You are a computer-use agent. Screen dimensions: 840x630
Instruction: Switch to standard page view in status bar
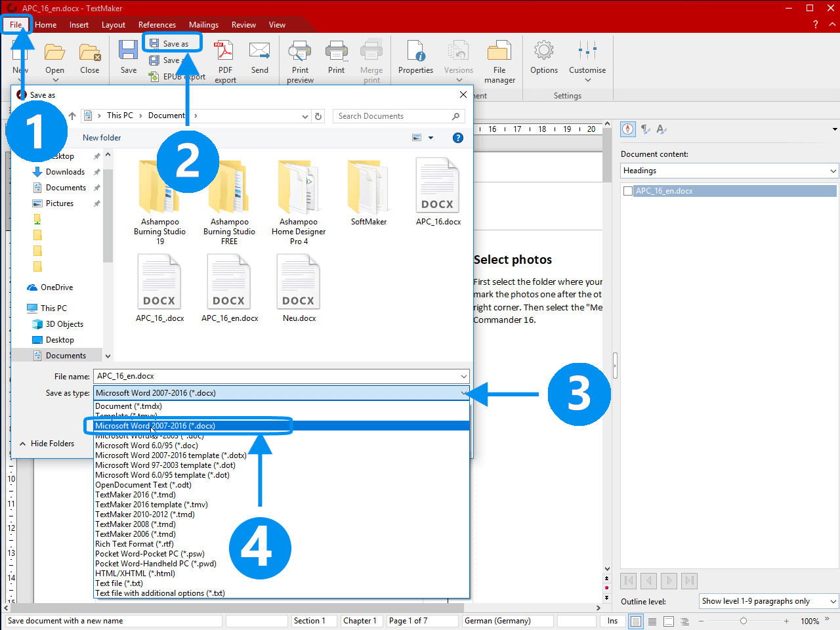point(636,621)
